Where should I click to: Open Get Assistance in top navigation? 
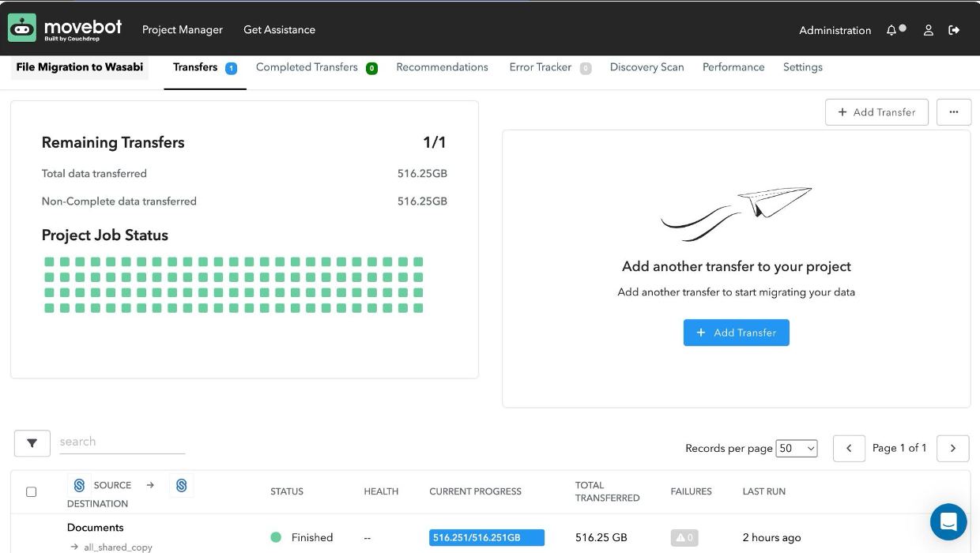click(279, 30)
